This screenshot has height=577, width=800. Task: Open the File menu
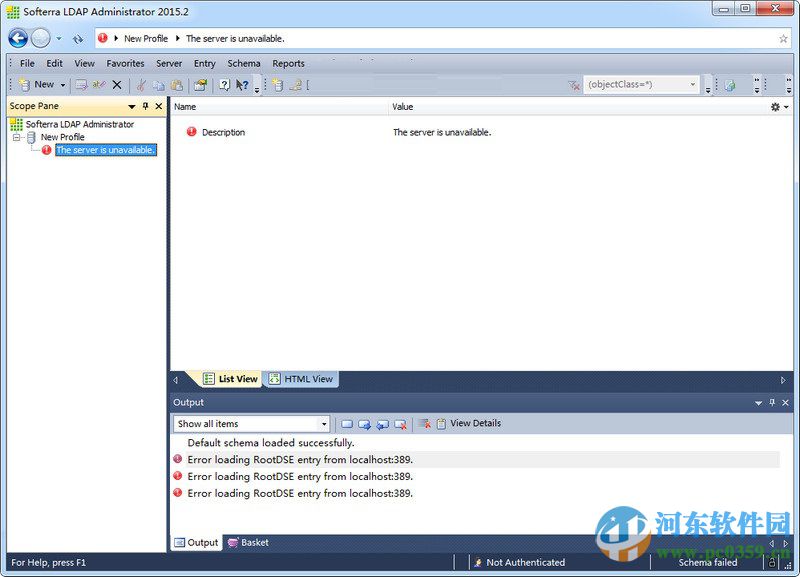click(28, 63)
